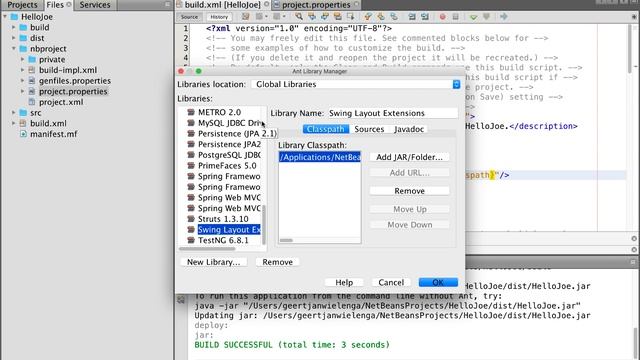Click Libraries list horizontal scrollbar
This screenshot has height=360, width=640.
[207, 249]
